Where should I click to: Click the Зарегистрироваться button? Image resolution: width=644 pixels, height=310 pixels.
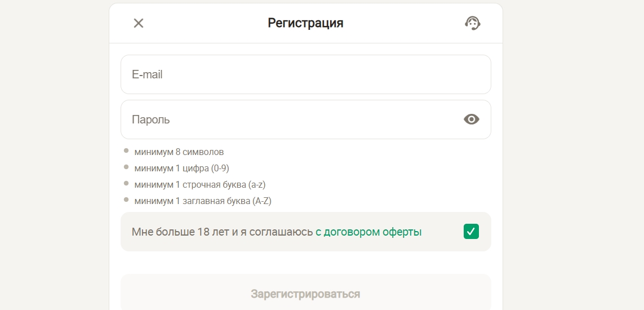click(305, 294)
